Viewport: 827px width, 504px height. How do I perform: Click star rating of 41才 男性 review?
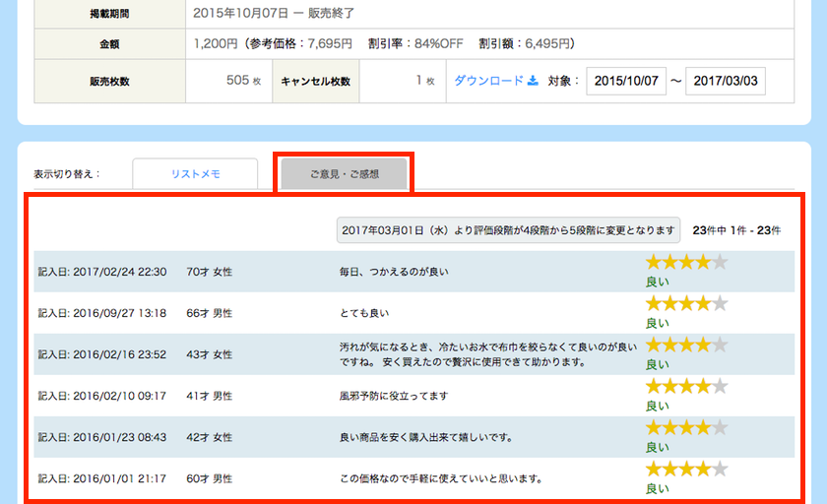686,387
